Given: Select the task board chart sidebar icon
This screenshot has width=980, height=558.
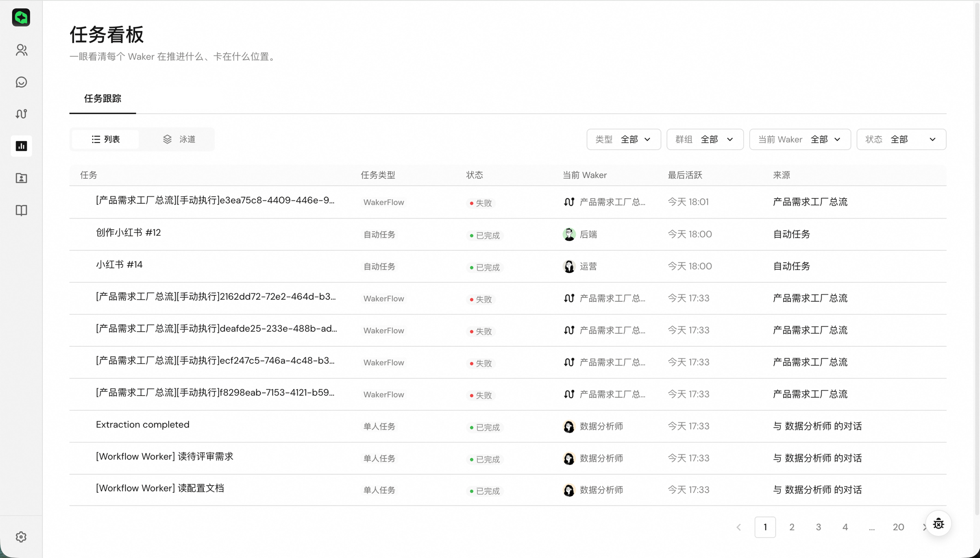Looking at the screenshot, I should [21, 146].
